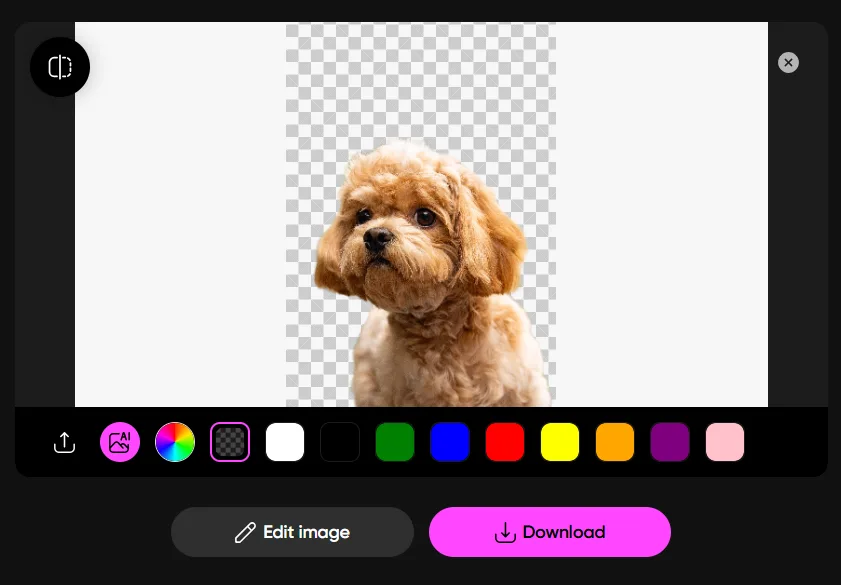Viewport: 841px width, 585px height.
Task: Set the background to red
Action: coord(505,442)
